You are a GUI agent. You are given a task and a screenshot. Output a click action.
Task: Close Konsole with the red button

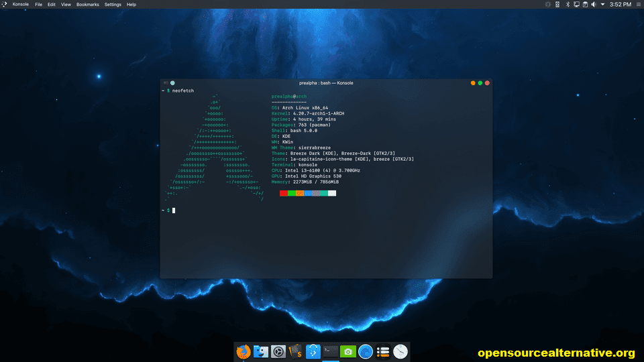tap(487, 83)
